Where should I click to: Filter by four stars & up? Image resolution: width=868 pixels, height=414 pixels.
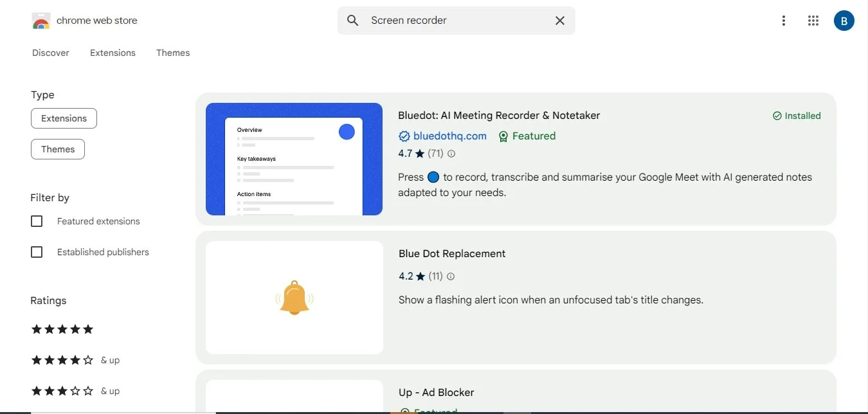click(75, 360)
